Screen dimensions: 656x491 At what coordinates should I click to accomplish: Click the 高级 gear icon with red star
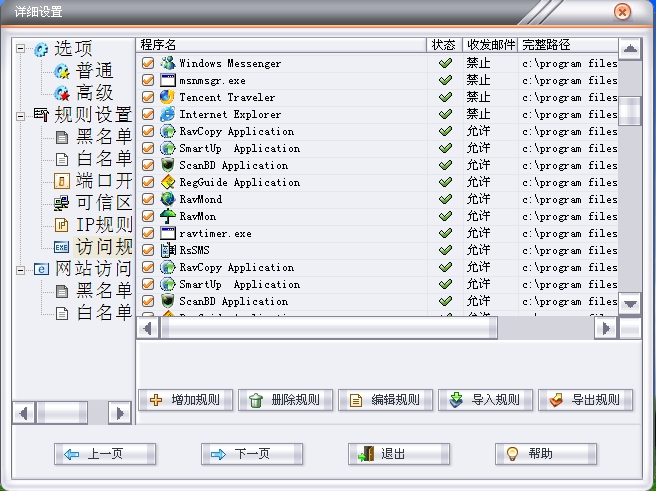[62, 93]
